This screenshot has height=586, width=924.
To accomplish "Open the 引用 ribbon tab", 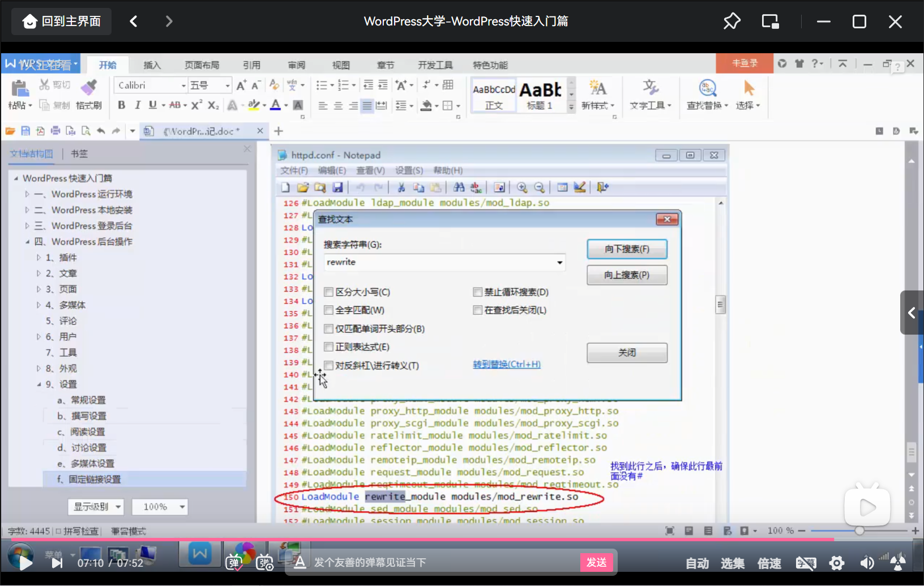I will pyautogui.click(x=251, y=65).
